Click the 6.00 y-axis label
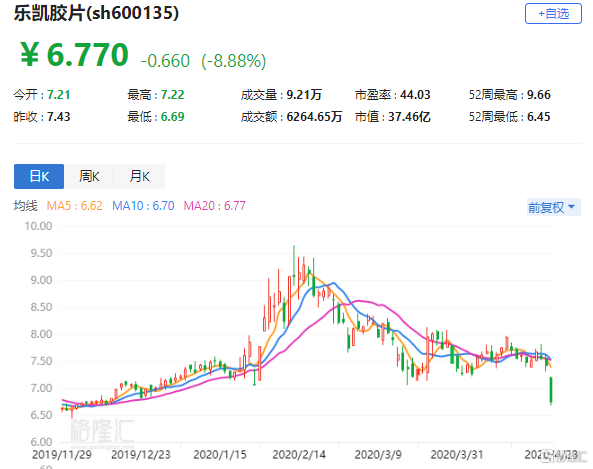Screen dimensions: 593x469 tap(41, 442)
